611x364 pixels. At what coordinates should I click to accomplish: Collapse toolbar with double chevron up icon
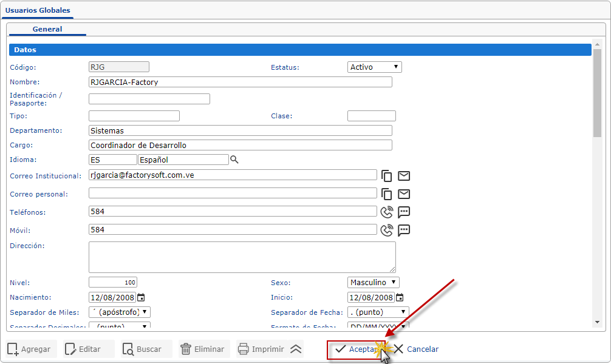pyautogui.click(x=295, y=349)
